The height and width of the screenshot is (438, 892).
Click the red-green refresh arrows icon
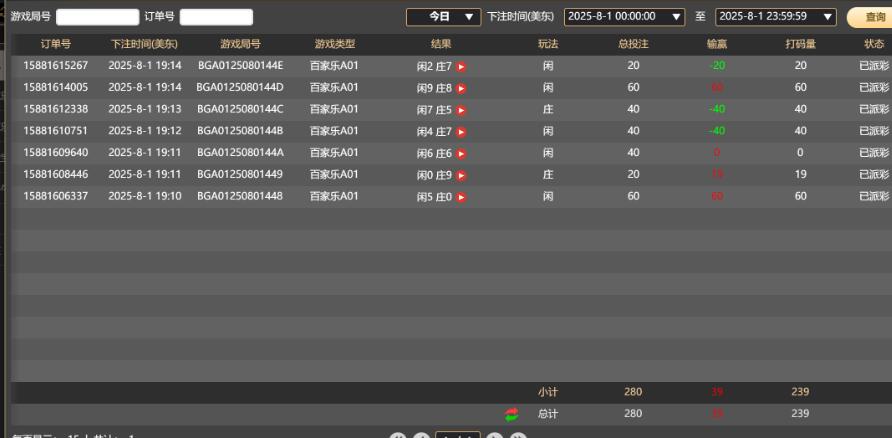click(x=513, y=414)
